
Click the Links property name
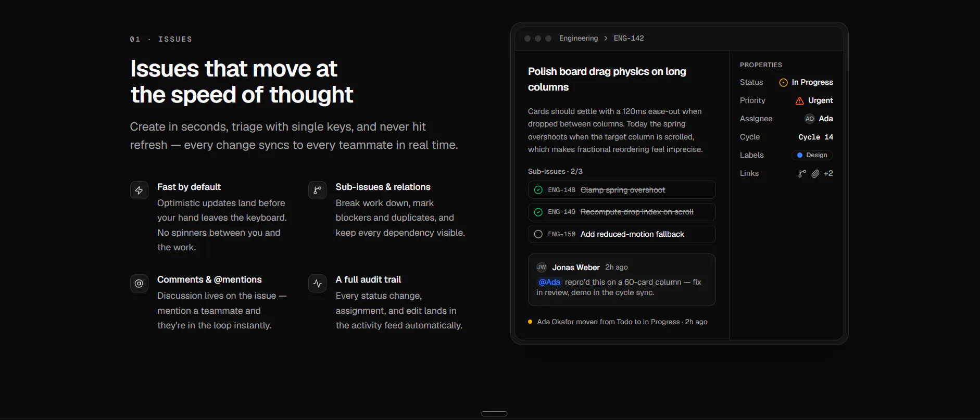(749, 173)
